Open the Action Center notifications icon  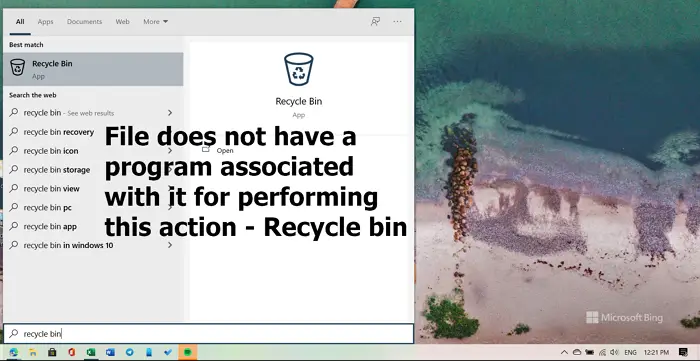tap(683, 353)
